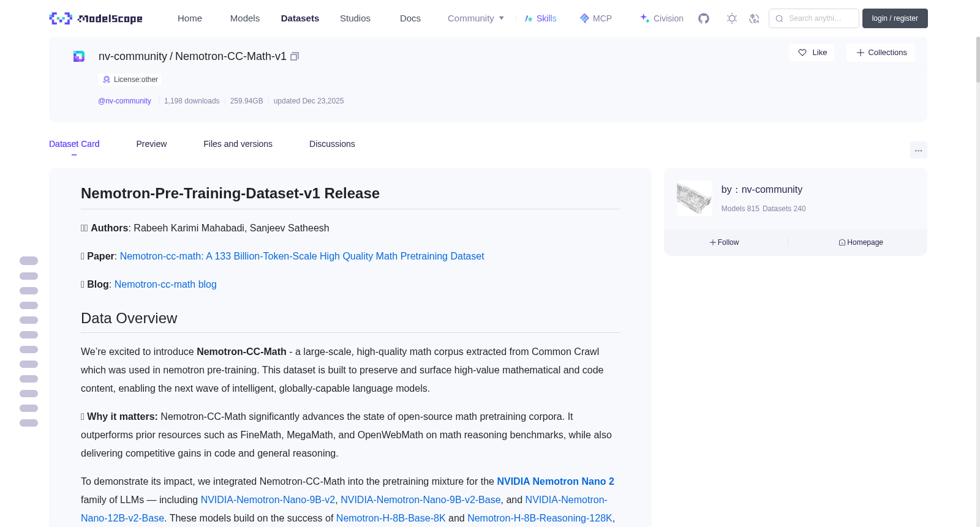Go to the Home menu item
This screenshot has height=527, width=980.
tap(190, 18)
